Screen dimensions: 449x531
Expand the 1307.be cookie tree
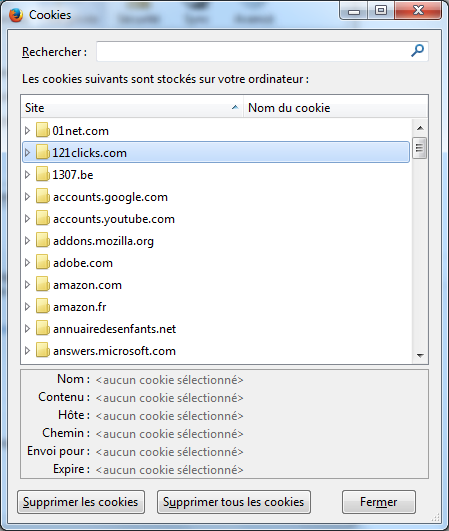pyautogui.click(x=27, y=174)
